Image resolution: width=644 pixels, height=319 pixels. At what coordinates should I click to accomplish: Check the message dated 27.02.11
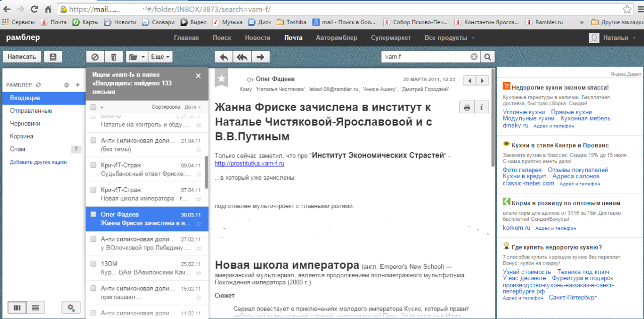pos(93,239)
